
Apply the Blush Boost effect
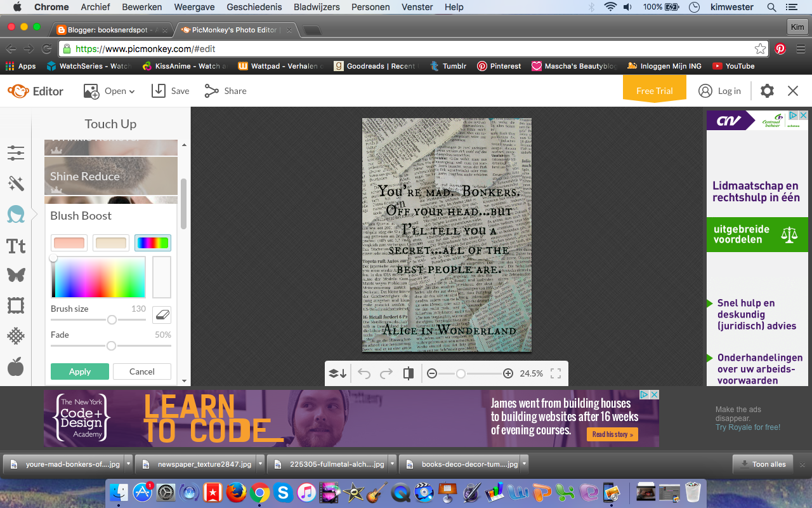coord(80,371)
